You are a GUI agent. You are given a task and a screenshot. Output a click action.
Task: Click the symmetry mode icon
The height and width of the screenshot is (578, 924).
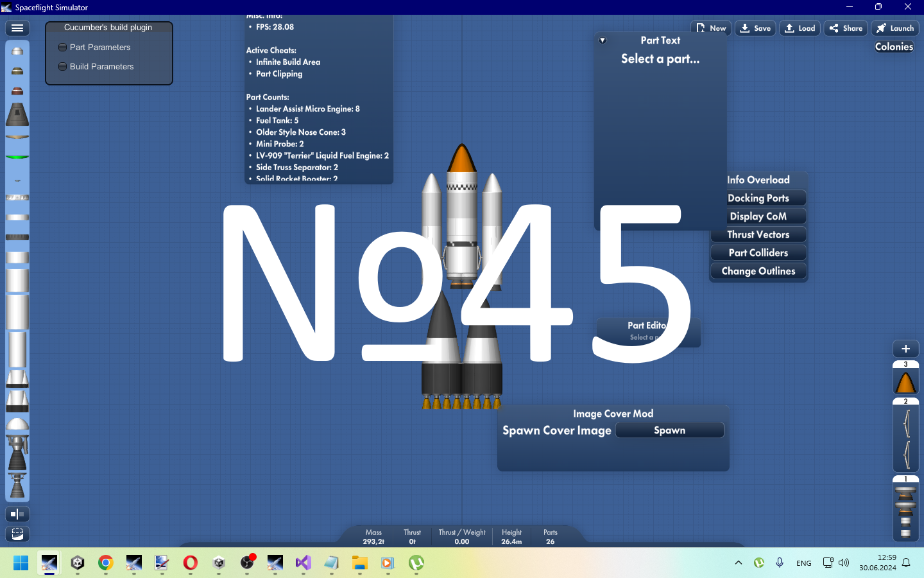(17, 514)
